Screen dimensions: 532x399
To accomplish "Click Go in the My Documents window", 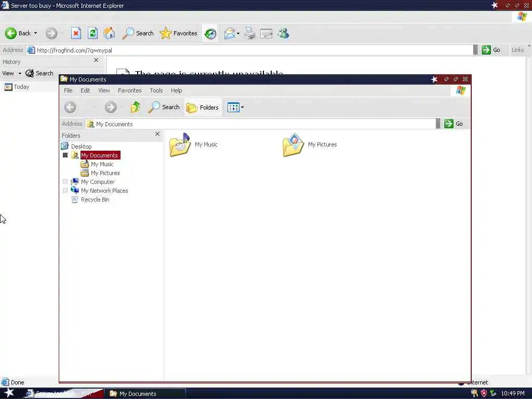I will click(x=454, y=124).
